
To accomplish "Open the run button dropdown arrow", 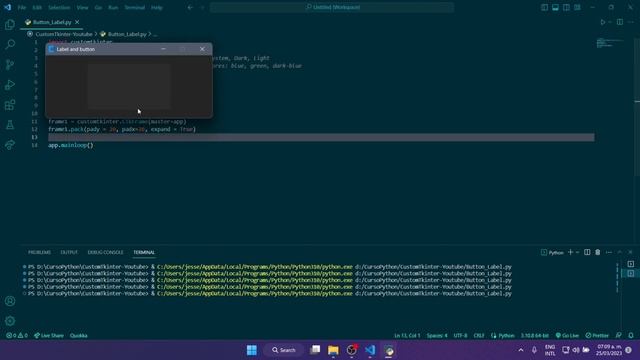I will (610, 22).
